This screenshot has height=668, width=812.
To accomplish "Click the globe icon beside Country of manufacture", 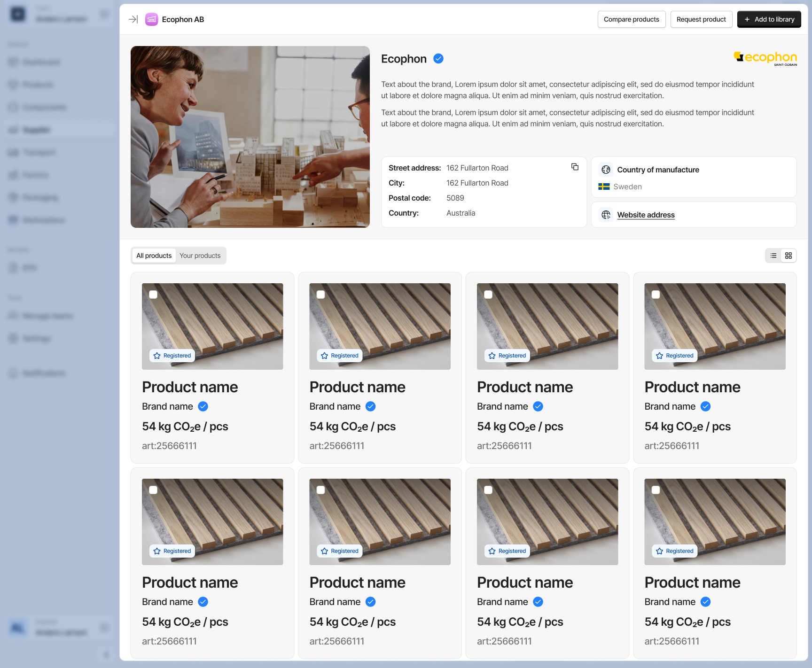I will [x=606, y=170].
